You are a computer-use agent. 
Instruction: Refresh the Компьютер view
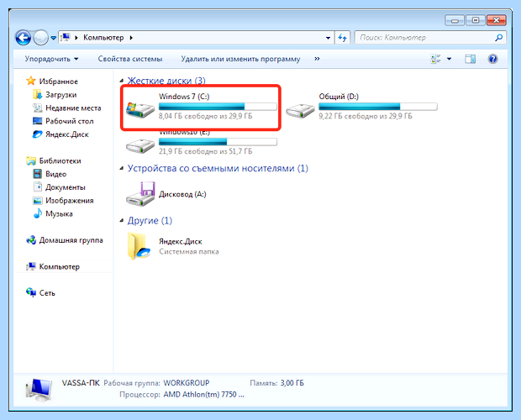[342, 38]
